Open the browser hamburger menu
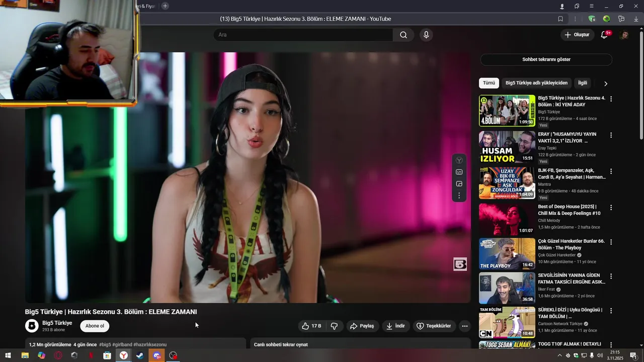This screenshot has height=362, width=644. click(592, 6)
